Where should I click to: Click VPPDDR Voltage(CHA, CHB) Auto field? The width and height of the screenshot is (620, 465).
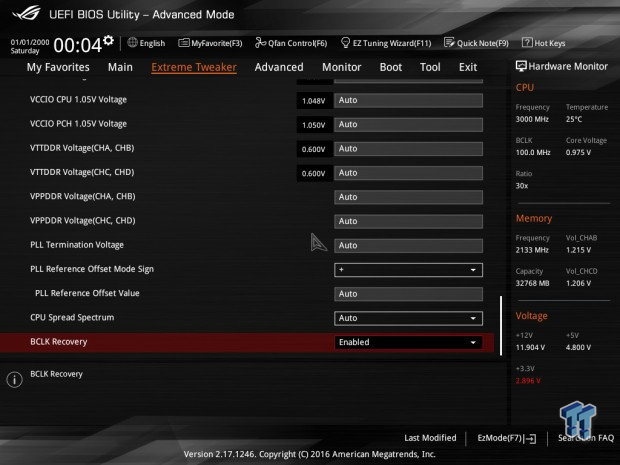(x=408, y=197)
